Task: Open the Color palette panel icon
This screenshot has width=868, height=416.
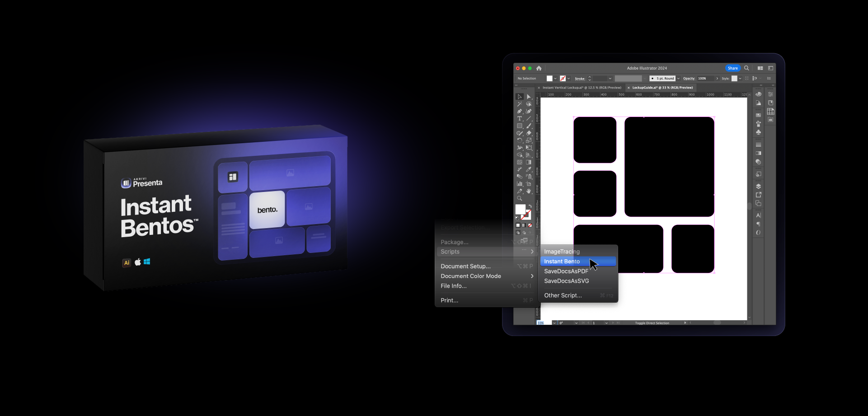Action: [759, 94]
